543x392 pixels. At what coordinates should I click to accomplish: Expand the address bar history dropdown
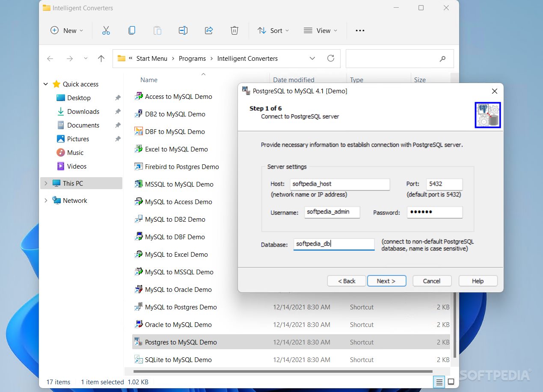pos(312,58)
